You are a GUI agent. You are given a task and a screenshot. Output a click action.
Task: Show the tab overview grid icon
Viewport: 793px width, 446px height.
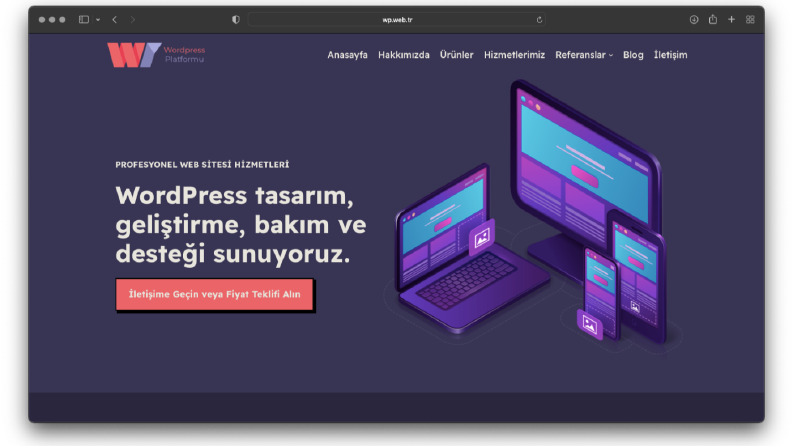pyautogui.click(x=750, y=20)
